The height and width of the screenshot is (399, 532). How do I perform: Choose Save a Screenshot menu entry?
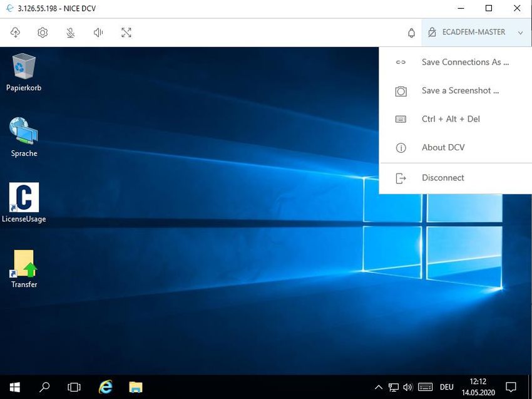click(455, 91)
